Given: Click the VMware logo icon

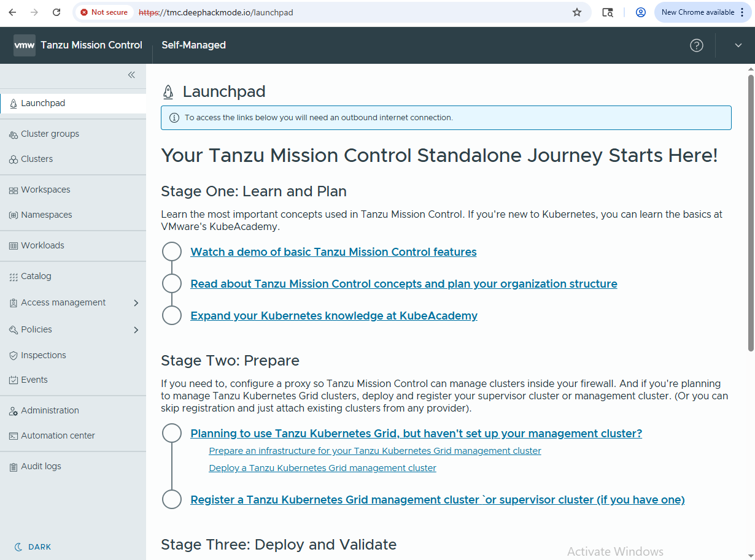Looking at the screenshot, I should pos(25,45).
